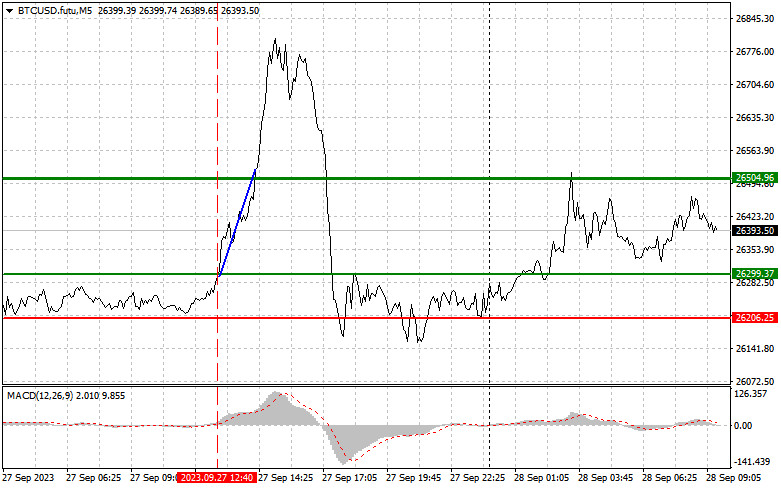Viewport: 781px width, 489px height.
Task: Select the OHLC values ending 26393.50
Action: (x=179, y=10)
